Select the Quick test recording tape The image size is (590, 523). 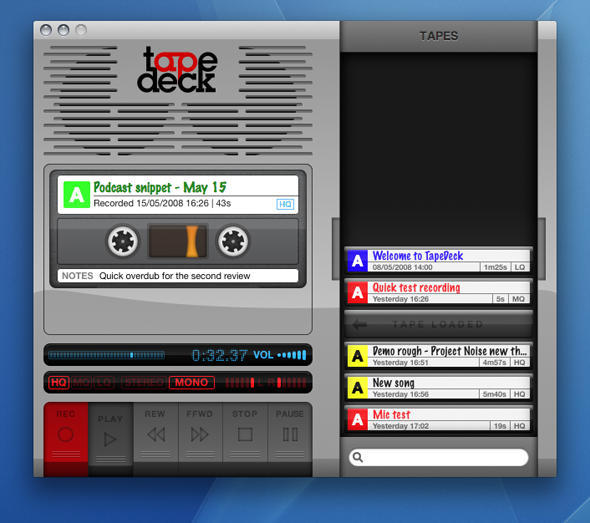click(438, 292)
